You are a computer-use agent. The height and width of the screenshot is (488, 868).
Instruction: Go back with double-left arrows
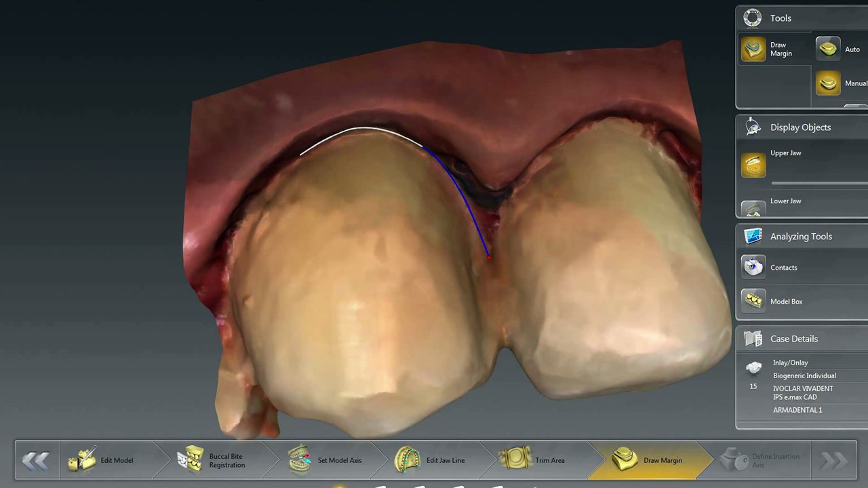click(35, 461)
